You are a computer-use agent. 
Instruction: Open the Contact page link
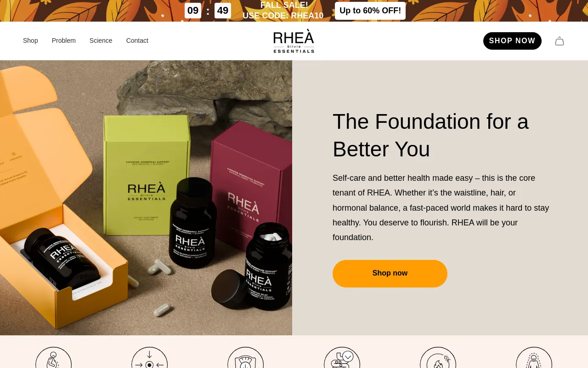(x=137, y=40)
